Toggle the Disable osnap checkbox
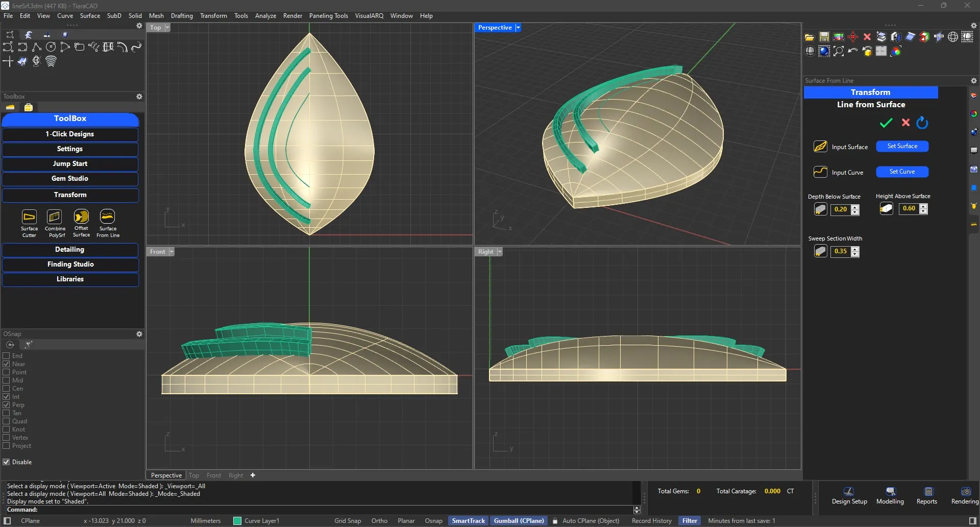This screenshot has width=980, height=527. (7, 462)
